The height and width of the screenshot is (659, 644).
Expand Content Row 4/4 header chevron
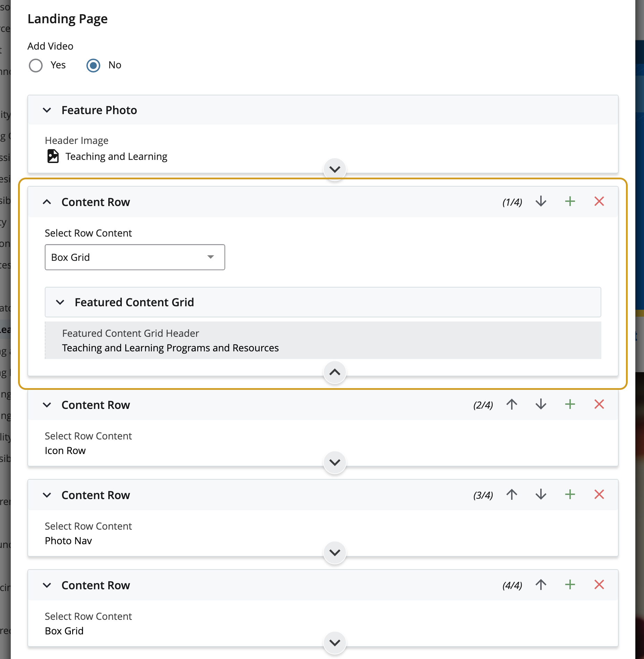click(47, 585)
